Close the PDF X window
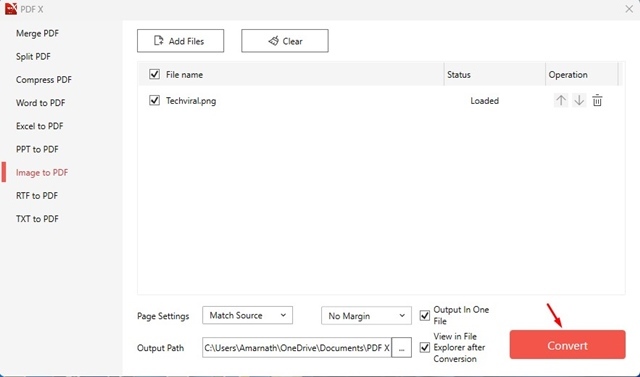 pyautogui.click(x=629, y=9)
